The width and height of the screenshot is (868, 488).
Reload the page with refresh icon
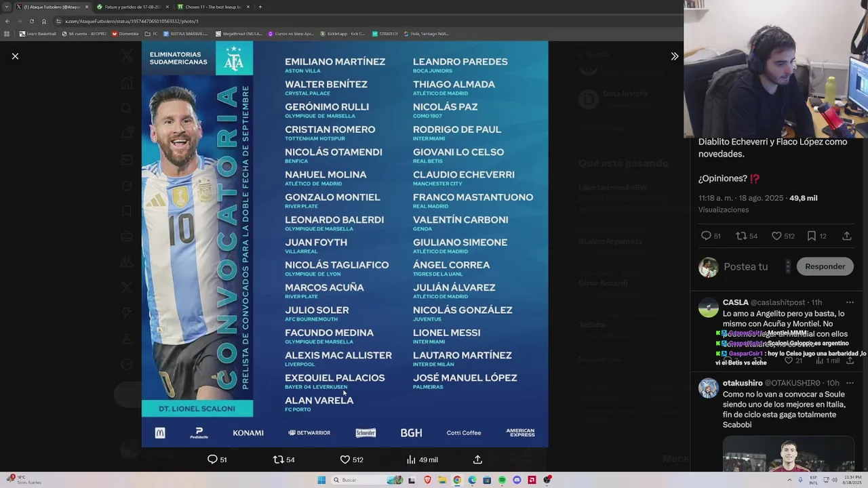pos(31,21)
